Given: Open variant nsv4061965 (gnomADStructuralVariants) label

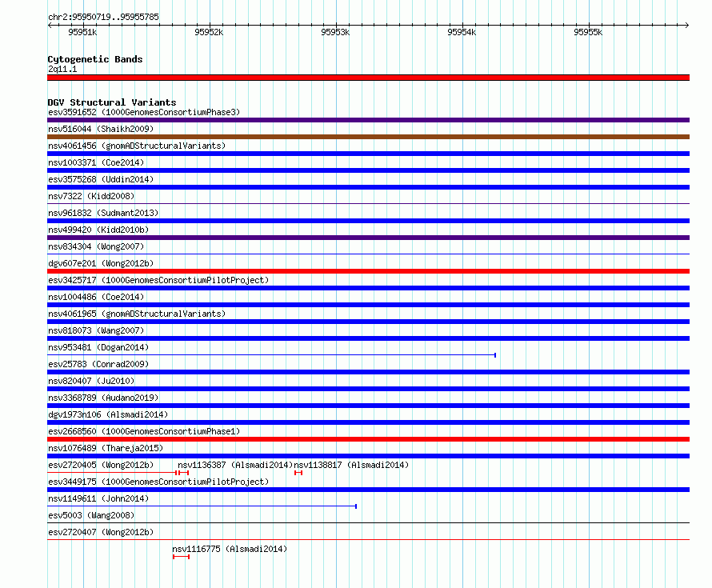Looking at the screenshot, I should [137, 314].
